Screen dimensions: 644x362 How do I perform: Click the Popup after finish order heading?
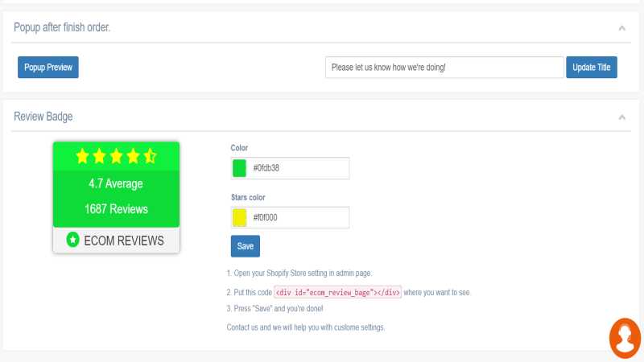pyautogui.click(x=62, y=27)
